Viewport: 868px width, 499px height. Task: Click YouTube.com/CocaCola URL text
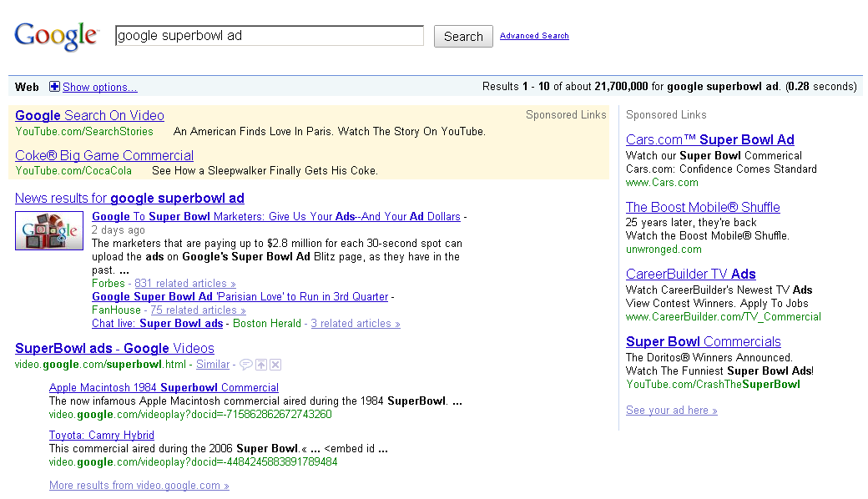coord(73,170)
